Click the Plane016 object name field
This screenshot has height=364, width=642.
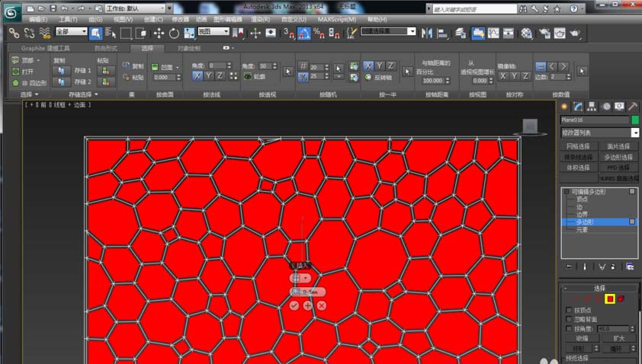tap(595, 120)
